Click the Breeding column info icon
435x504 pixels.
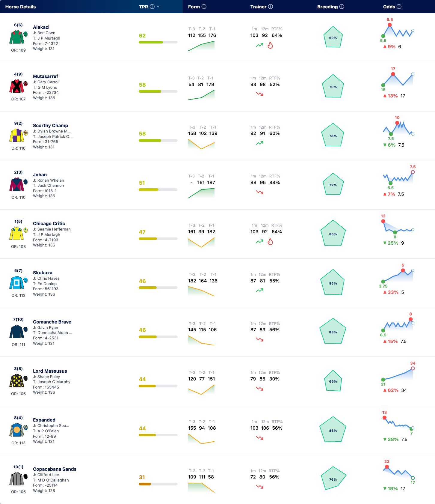342,7
